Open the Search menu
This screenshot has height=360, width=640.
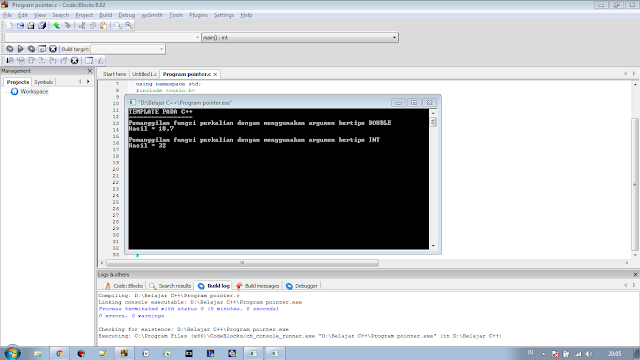click(x=60, y=15)
